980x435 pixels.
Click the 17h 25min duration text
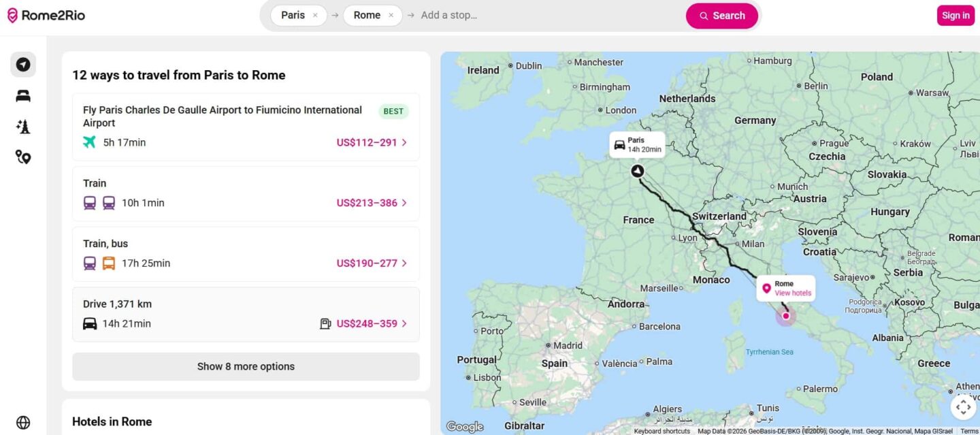[146, 263]
